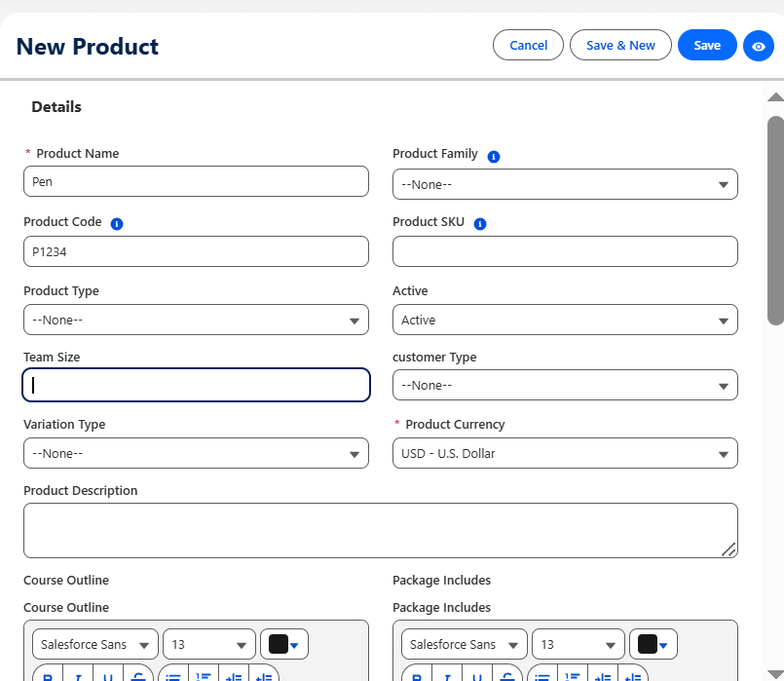Click the New Product title
The width and height of the screenshot is (784, 681).
pyautogui.click(x=88, y=47)
